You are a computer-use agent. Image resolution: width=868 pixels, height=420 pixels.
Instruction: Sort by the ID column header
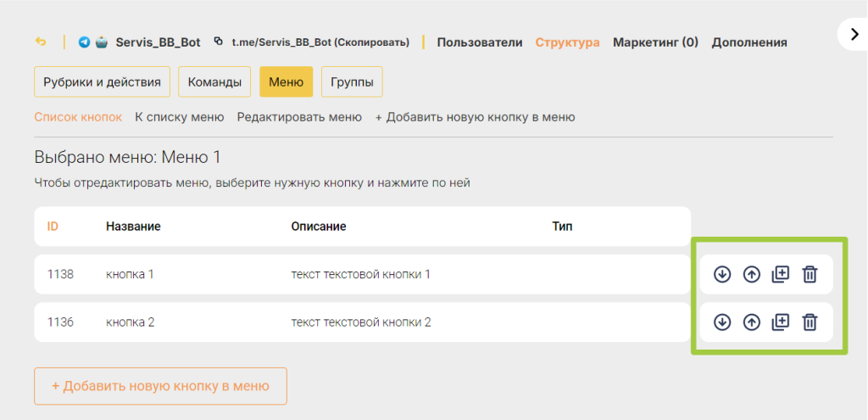(53, 227)
